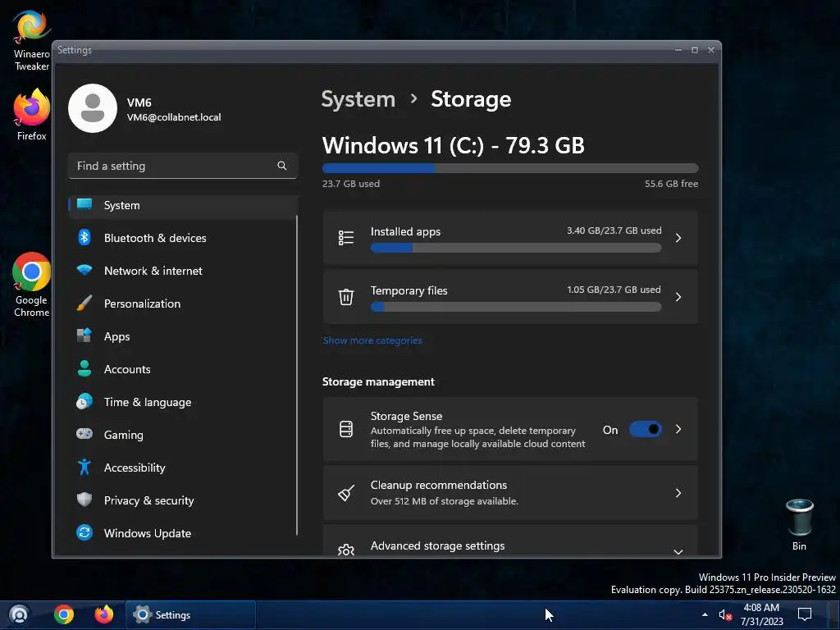Click the Windows Update sync icon

[x=84, y=532]
